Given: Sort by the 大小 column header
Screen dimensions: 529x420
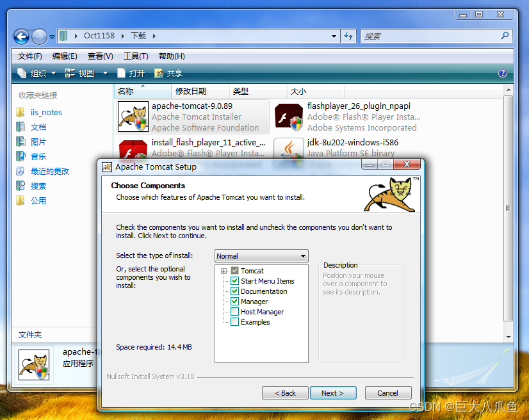Looking at the screenshot, I should (x=316, y=92).
